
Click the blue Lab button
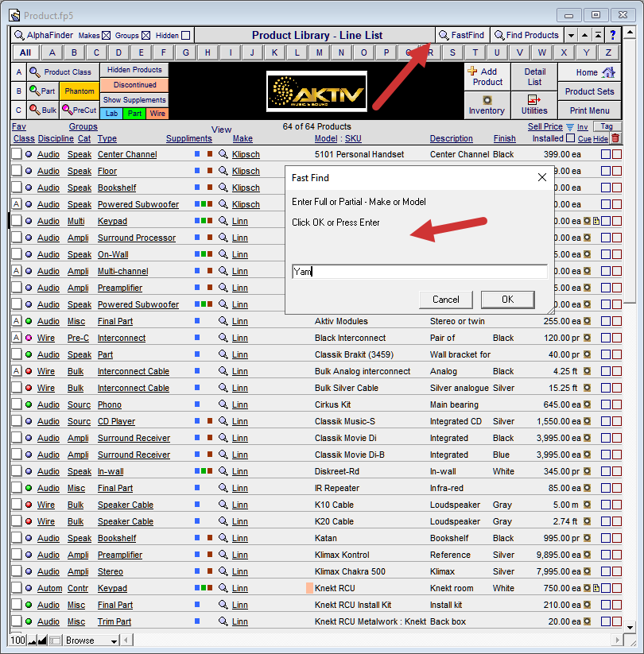111,114
